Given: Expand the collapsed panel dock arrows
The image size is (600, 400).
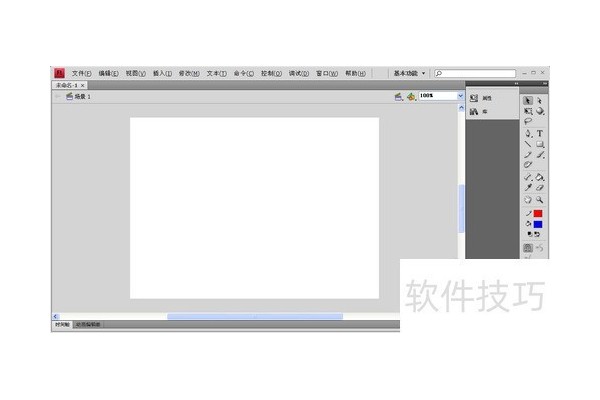Looking at the screenshot, I should point(516,83).
